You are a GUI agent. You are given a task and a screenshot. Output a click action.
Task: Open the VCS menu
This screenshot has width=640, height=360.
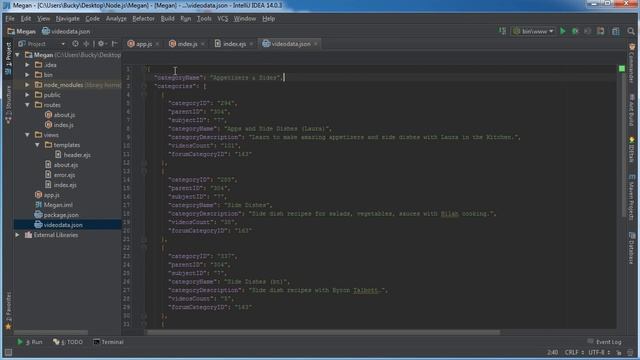(x=222, y=19)
